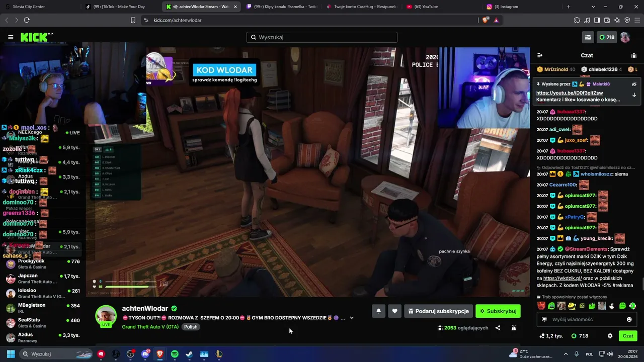The height and width of the screenshot is (362, 644).
Task: Open Brave VPN shield icon
Action: tap(627, 20)
